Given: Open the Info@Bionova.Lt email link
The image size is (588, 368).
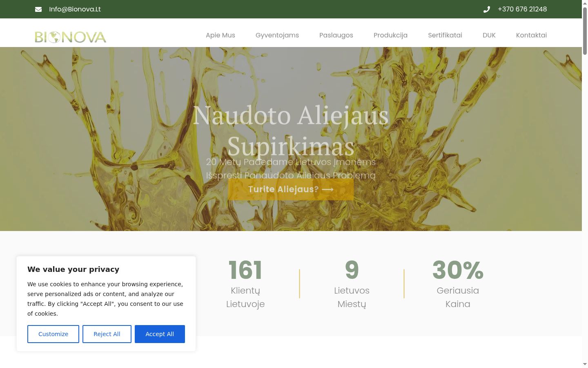Looking at the screenshot, I should point(75,9).
